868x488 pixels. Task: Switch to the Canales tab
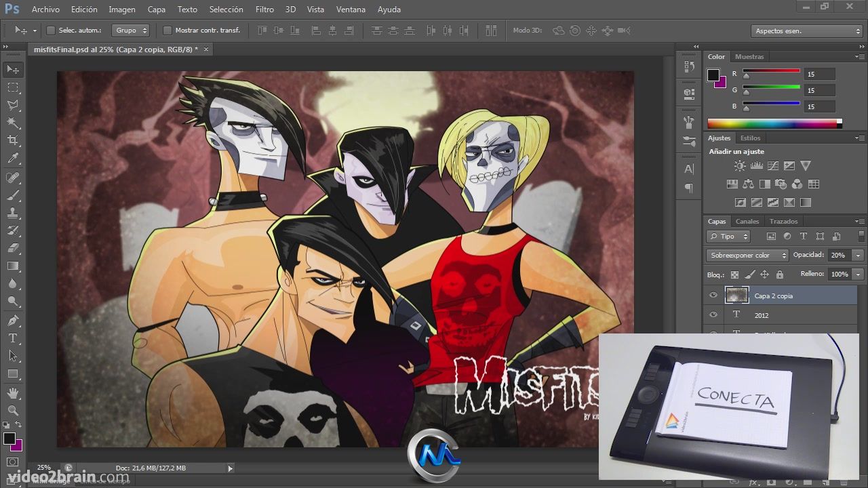click(747, 222)
